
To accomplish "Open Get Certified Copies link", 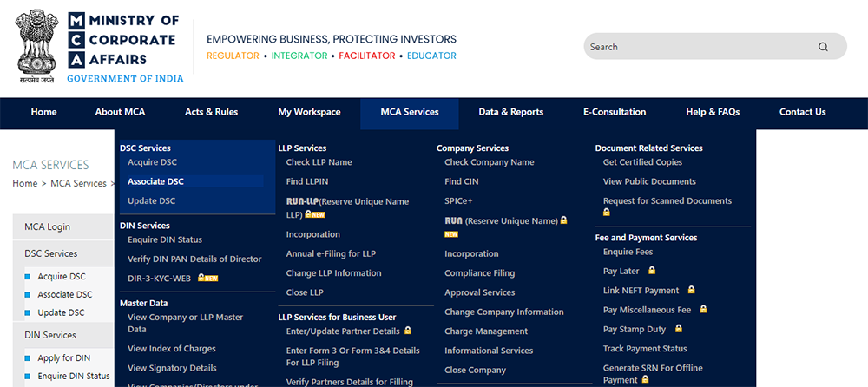I will (x=642, y=162).
